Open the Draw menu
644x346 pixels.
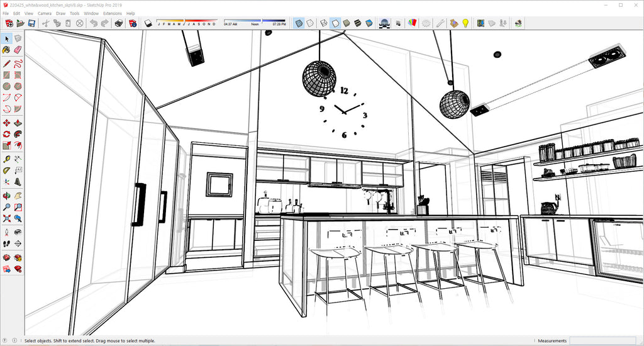coord(60,13)
